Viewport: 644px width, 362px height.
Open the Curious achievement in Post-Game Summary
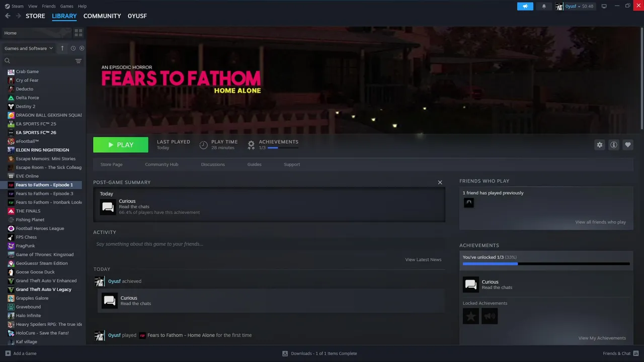click(108, 207)
